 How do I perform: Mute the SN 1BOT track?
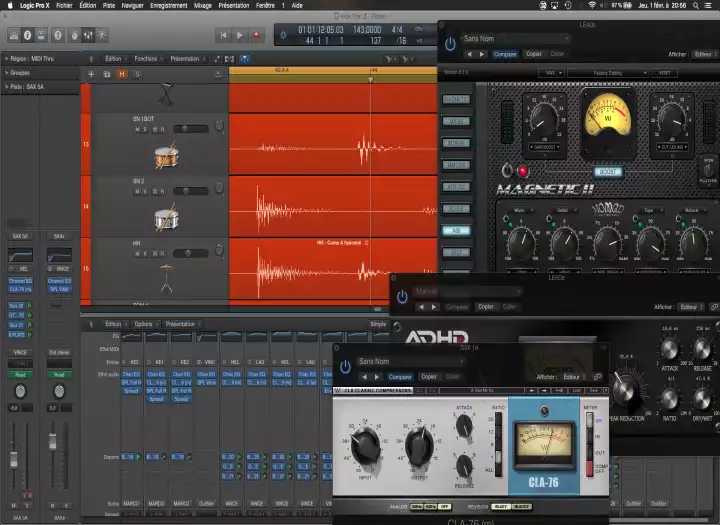[137, 130]
